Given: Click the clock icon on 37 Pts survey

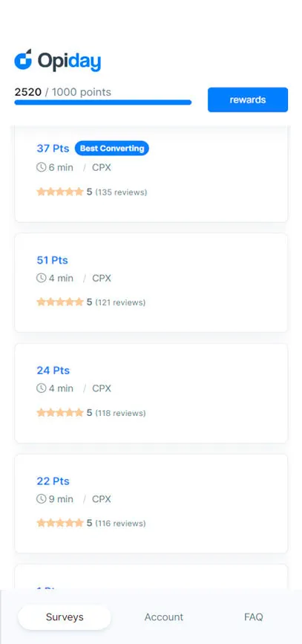Looking at the screenshot, I should (41, 168).
